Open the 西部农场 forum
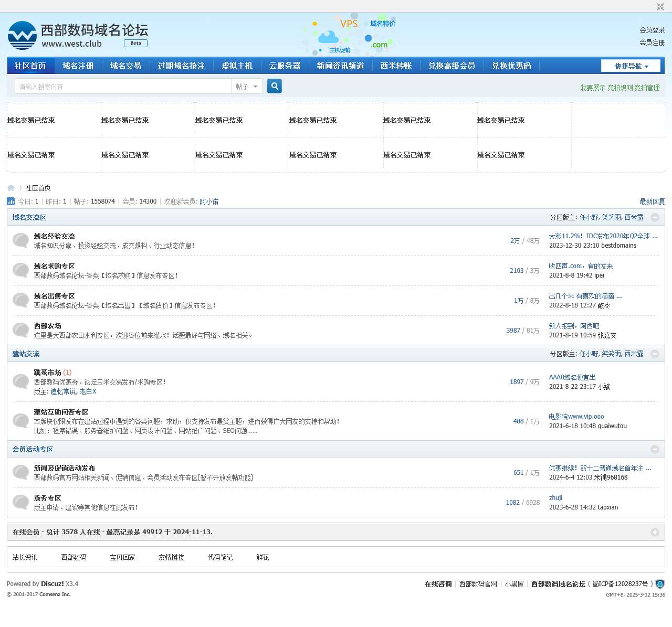672x627 pixels. pyautogui.click(x=48, y=326)
